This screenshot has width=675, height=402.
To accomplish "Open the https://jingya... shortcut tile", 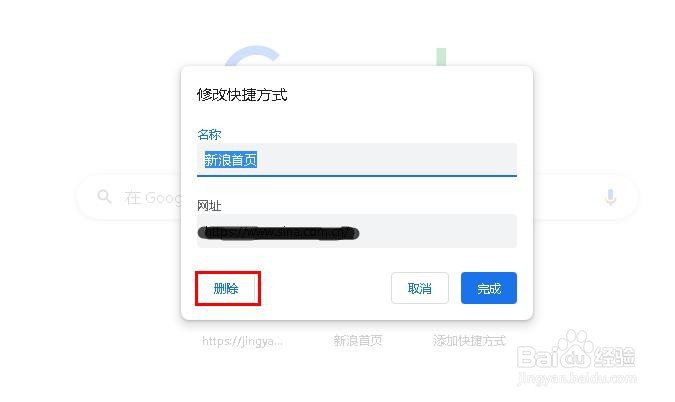I will (242, 341).
